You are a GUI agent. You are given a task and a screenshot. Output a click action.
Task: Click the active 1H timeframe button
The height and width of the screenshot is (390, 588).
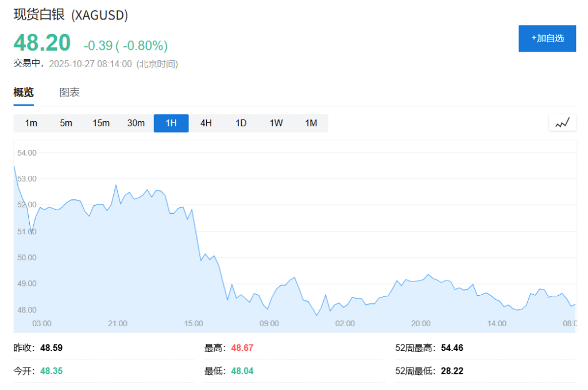click(x=171, y=123)
